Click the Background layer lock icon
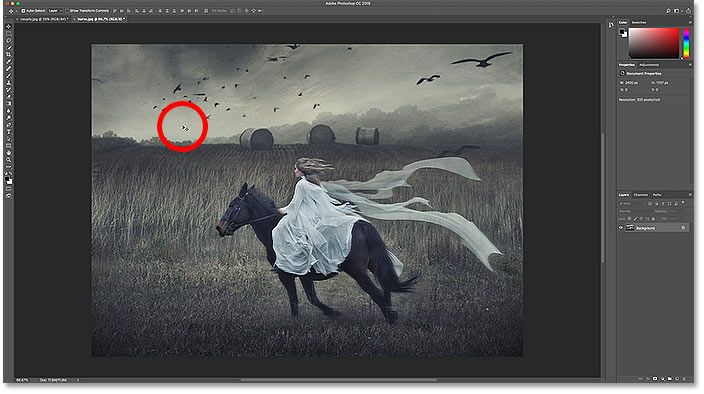 [x=683, y=228]
